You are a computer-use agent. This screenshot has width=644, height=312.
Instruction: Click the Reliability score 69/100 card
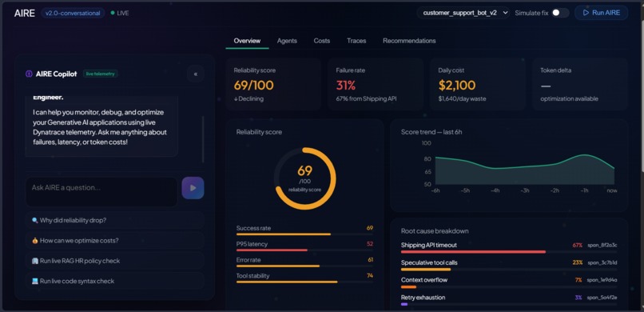[x=273, y=84]
